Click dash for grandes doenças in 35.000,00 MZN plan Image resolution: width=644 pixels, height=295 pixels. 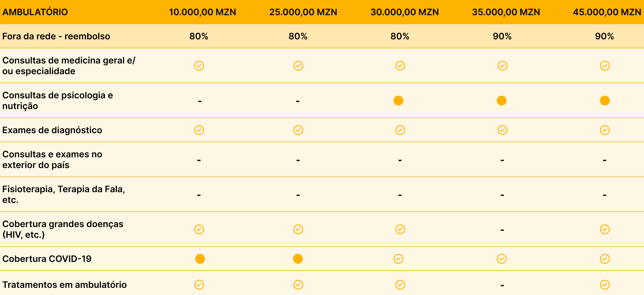(x=503, y=230)
